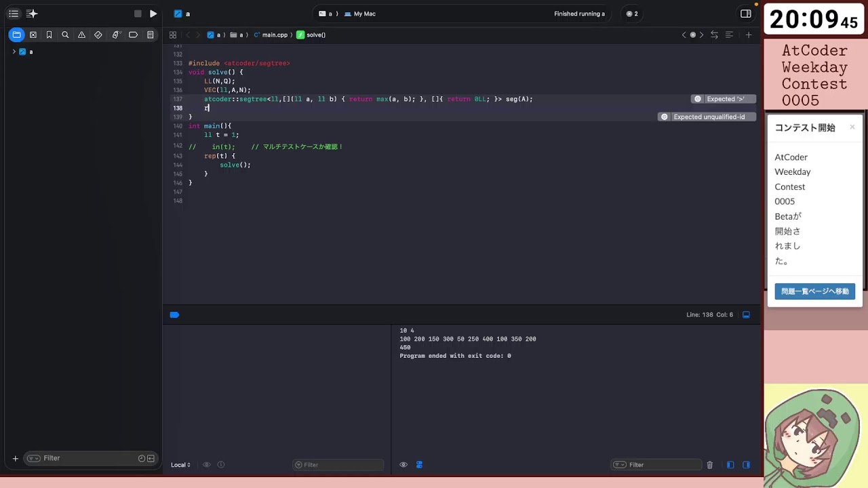Open the Breakpoint navigator icon
This screenshot has width=868, height=488.
click(133, 35)
